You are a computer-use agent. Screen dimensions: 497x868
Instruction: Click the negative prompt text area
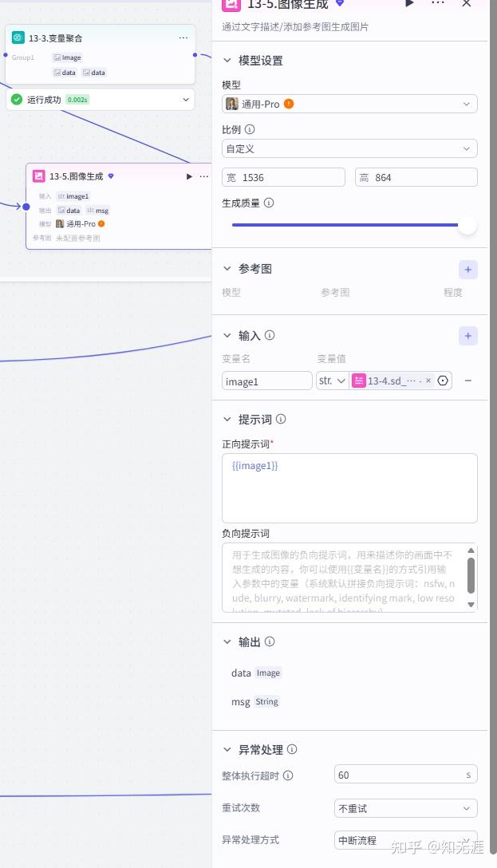click(349, 578)
